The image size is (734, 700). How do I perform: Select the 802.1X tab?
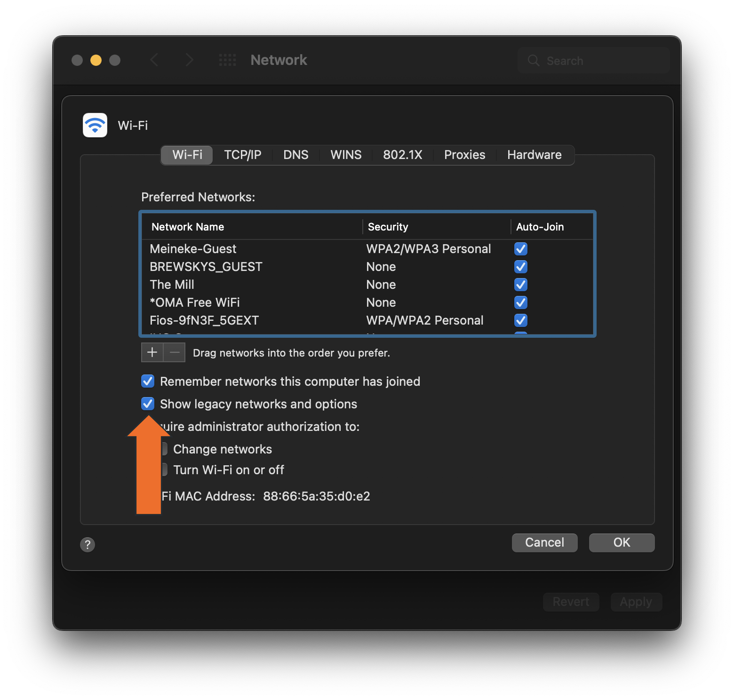402,155
